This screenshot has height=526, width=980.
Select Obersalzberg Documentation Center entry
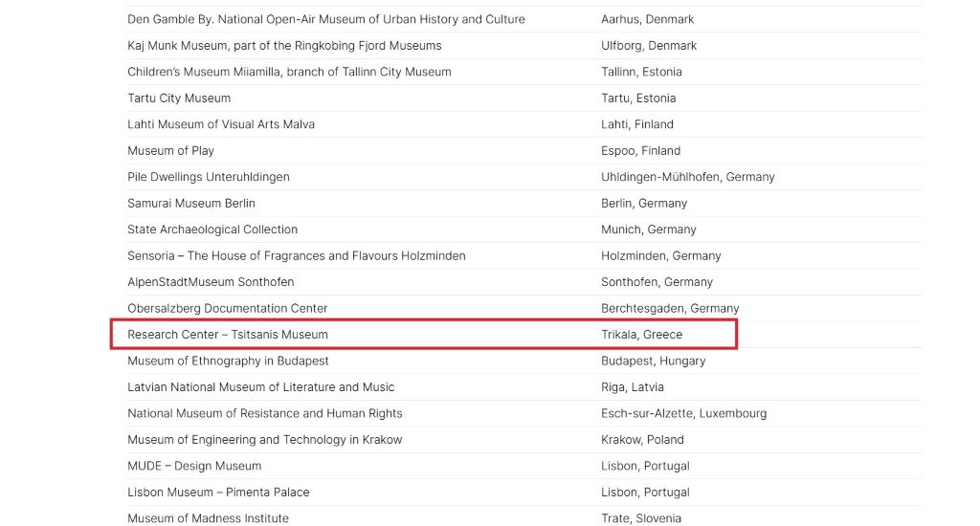(228, 309)
